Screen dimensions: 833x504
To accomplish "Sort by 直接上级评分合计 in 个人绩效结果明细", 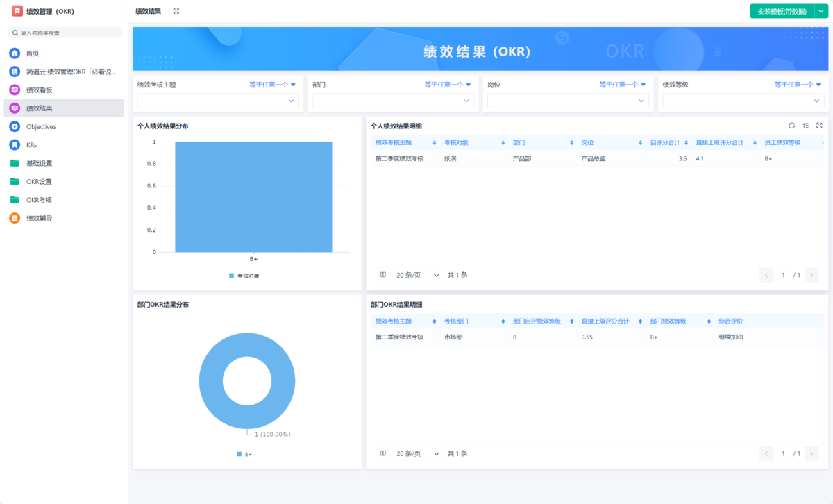I will click(755, 142).
